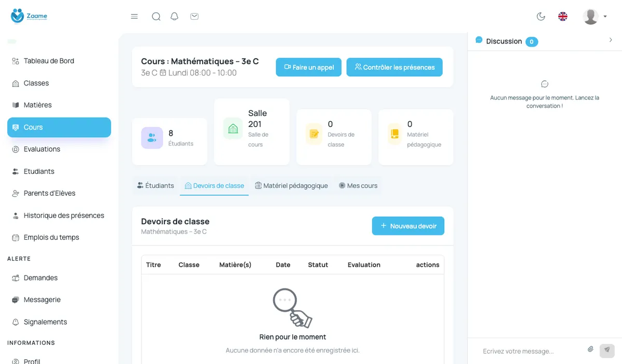Viewport: 622px width, 364px height.
Task: Click the hamburger menu icon
Action: point(134,17)
